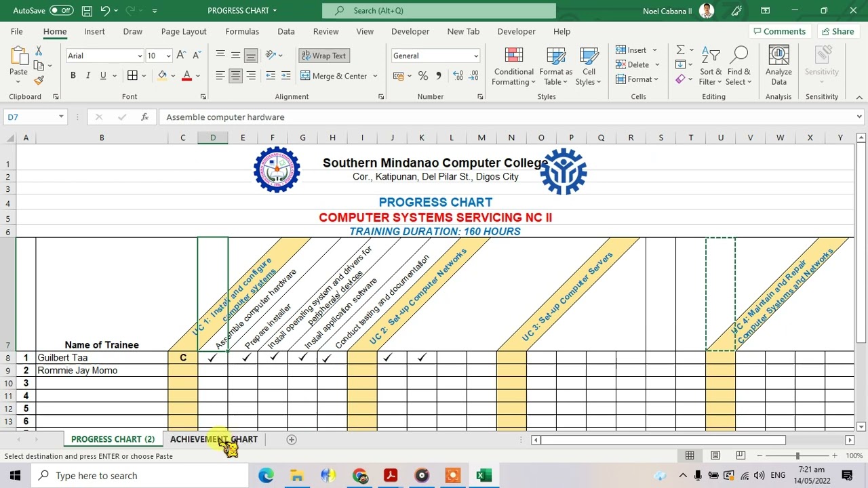Add a new sheet with plus icon
The height and width of the screenshot is (488, 868).
tap(292, 439)
